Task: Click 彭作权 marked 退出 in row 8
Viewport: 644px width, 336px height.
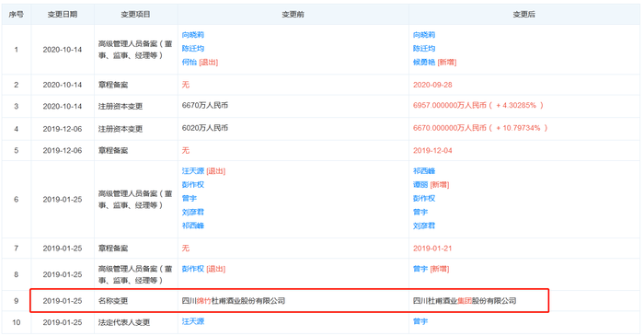Action: 193,269
